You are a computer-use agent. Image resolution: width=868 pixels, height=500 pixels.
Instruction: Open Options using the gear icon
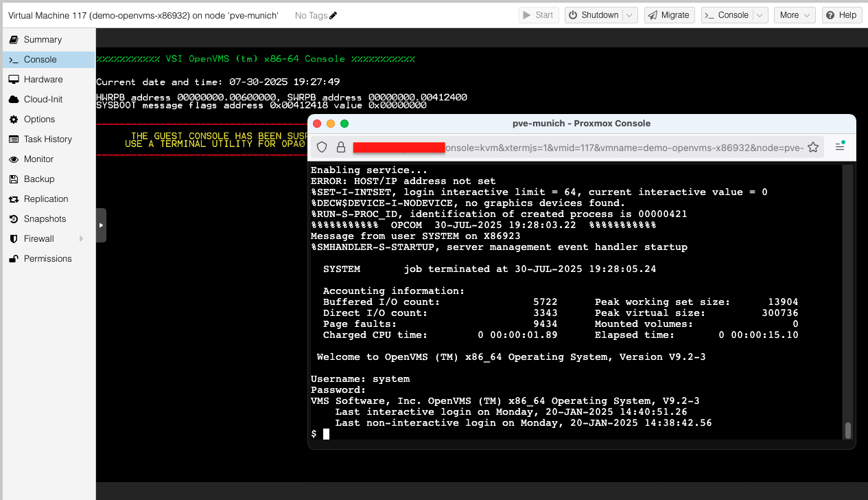15,119
